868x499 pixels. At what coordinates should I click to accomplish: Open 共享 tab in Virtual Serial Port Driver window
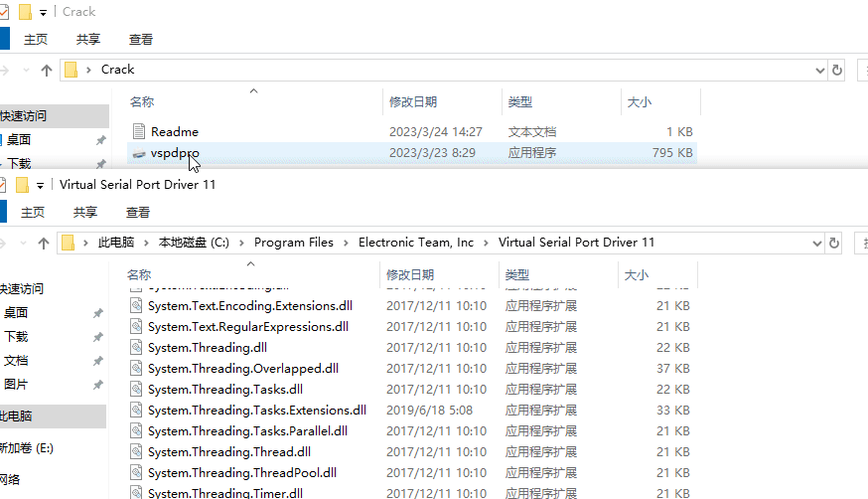(x=85, y=212)
